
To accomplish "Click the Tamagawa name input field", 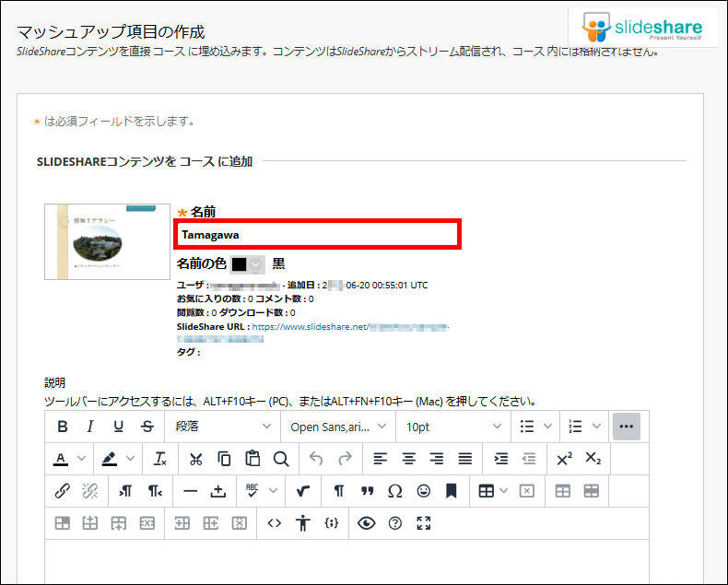I will (318, 235).
